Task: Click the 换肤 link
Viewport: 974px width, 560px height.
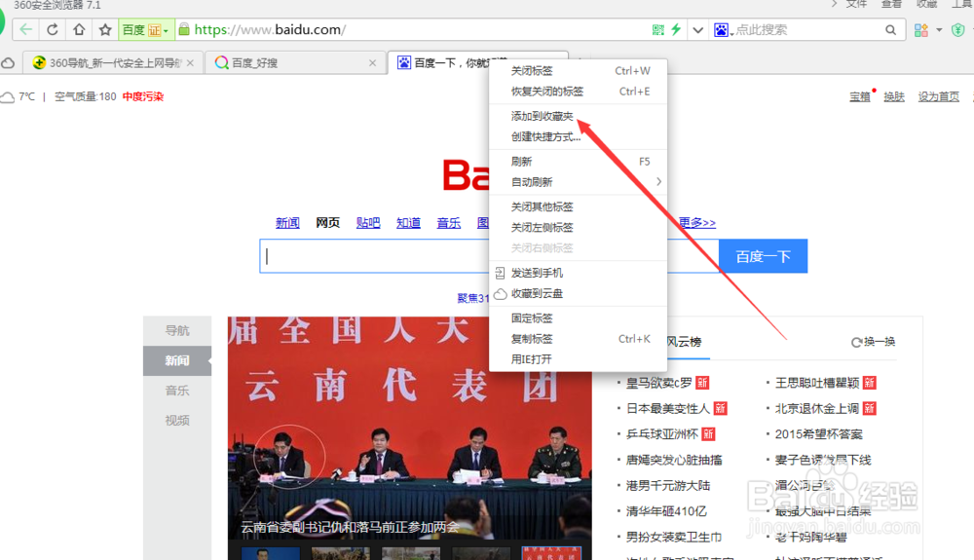Action: click(894, 96)
